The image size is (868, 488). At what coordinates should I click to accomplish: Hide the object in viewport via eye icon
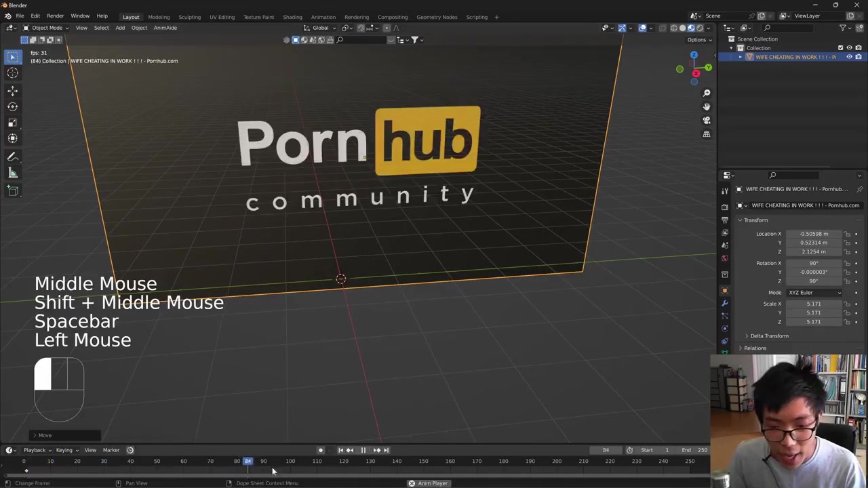(x=849, y=57)
